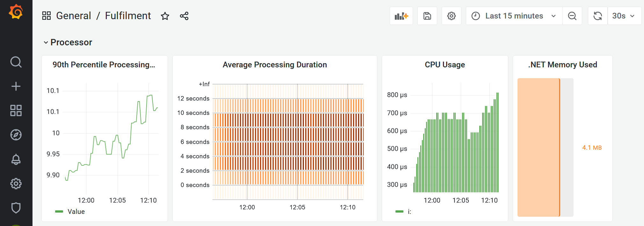The width and height of the screenshot is (644, 226).
Task: Refresh the dashboard now
Action: (598, 16)
